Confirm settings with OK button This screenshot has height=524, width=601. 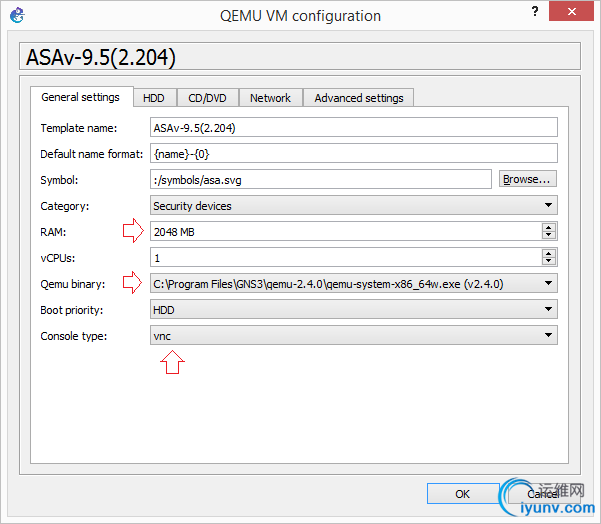[463, 494]
